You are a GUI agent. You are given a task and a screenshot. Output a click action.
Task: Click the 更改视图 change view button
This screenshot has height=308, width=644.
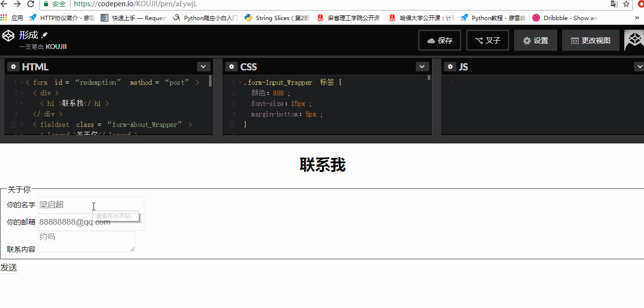click(x=590, y=40)
